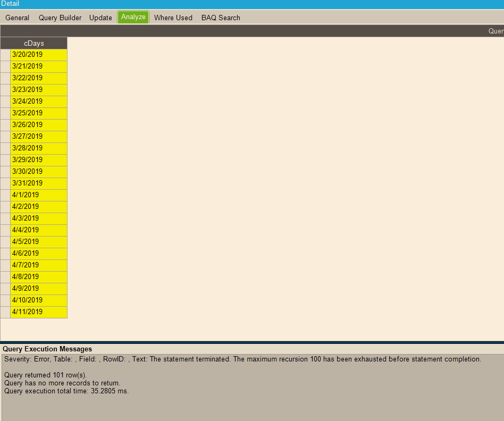Click the maximum recursion error message text
The height and width of the screenshot is (421, 504).
[242, 359]
